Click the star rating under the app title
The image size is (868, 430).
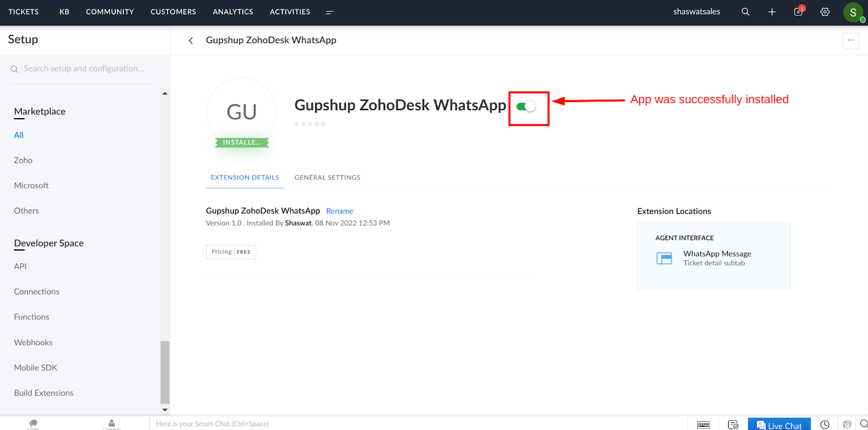point(310,124)
